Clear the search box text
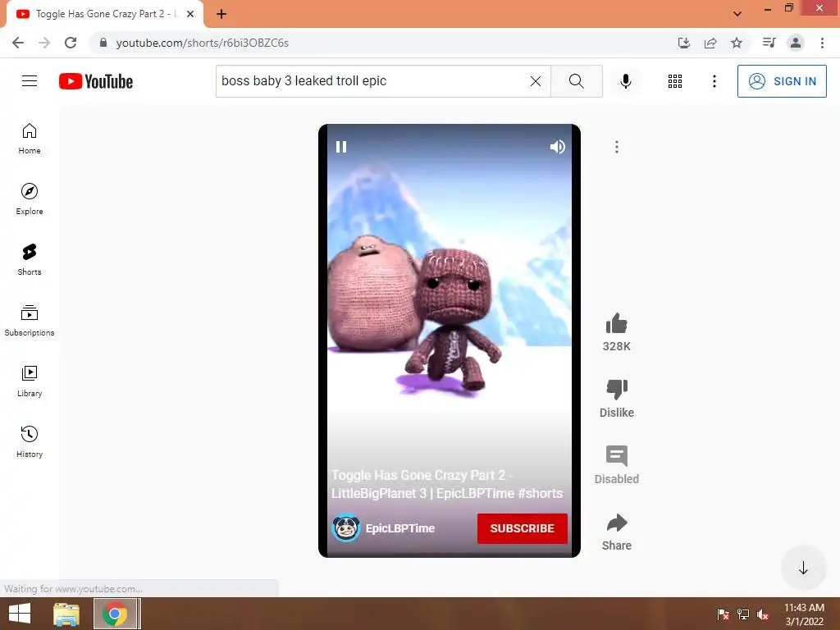Screen dimensions: 840x630 [535, 81]
